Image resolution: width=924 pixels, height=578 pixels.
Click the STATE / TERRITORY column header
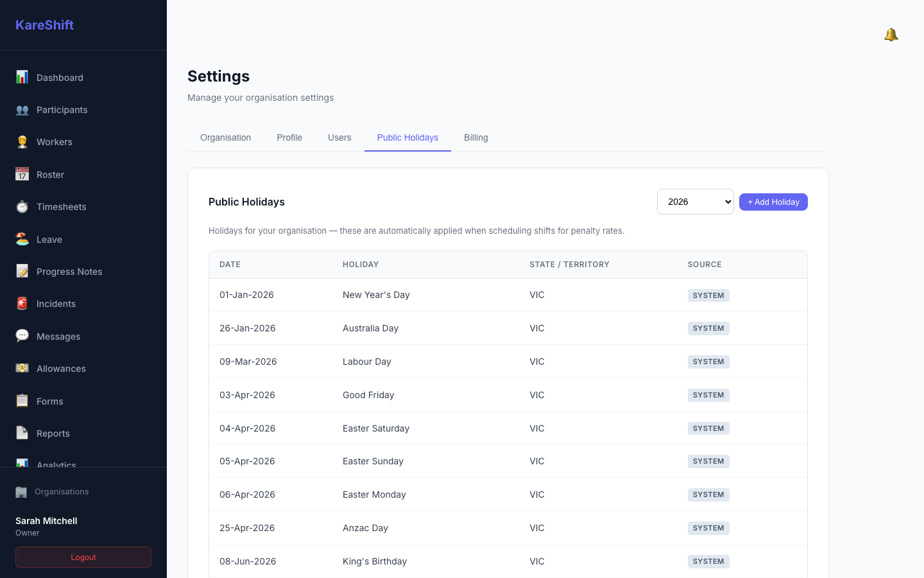click(569, 265)
